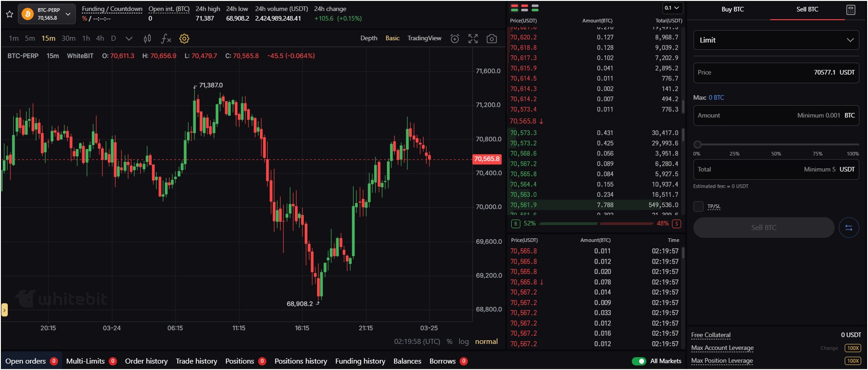Image resolution: width=868 pixels, height=370 pixels.
Task: Click Funding / Countdown label
Action: [112, 9]
